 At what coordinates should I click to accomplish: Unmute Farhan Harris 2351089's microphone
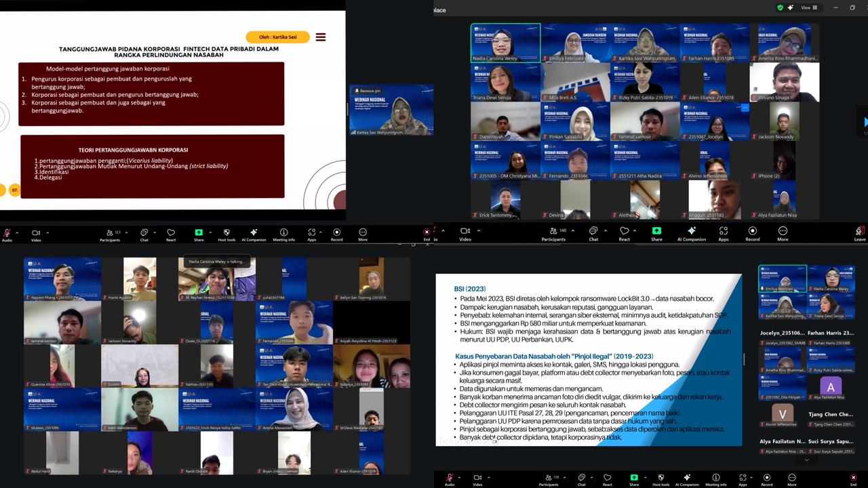683,58
